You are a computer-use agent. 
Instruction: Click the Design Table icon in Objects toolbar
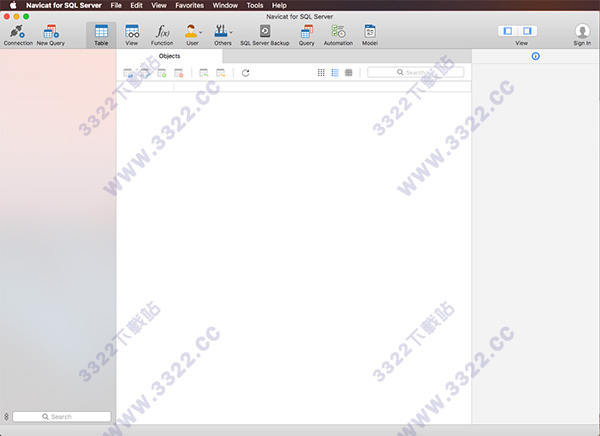145,73
